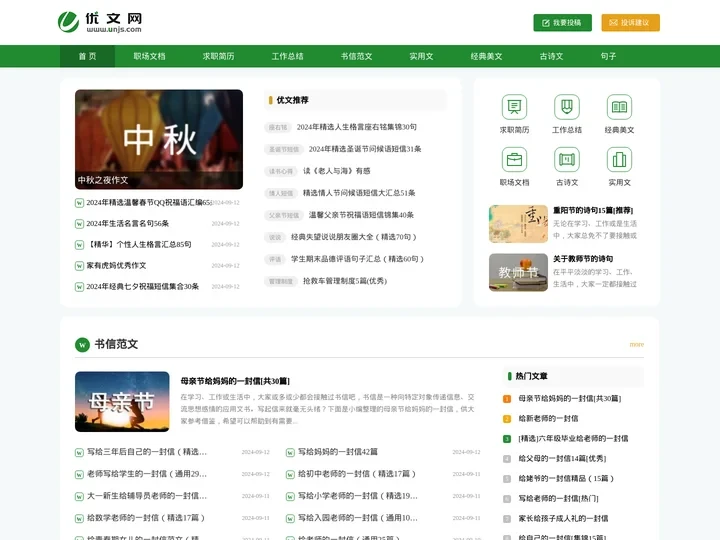Open 给姥爷的一封信精品（15篇）
The height and width of the screenshot is (540, 720).
566,478
